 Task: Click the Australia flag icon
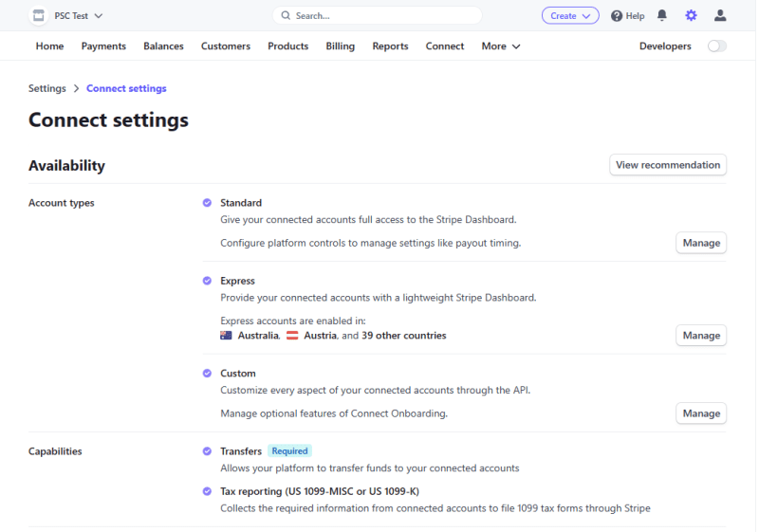tap(226, 336)
